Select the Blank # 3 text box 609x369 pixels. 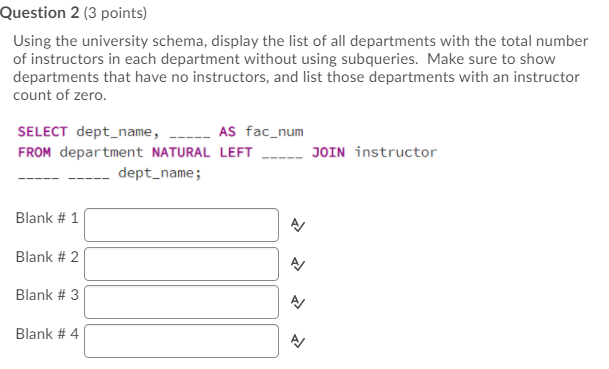(x=181, y=302)
